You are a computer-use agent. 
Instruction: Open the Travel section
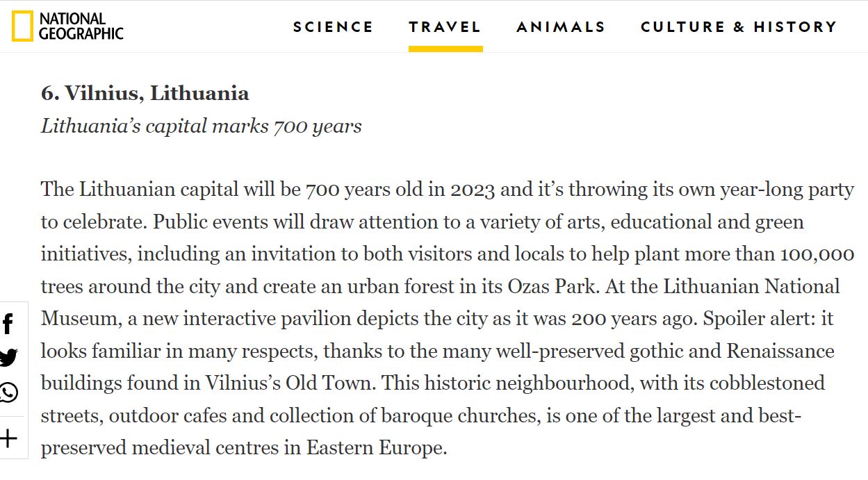tap(445, 27)
